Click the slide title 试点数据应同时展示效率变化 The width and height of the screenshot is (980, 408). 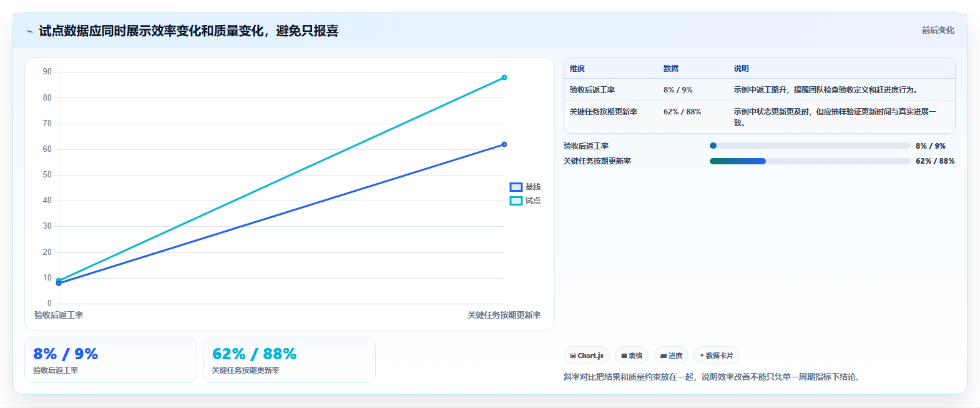point(189,31)
